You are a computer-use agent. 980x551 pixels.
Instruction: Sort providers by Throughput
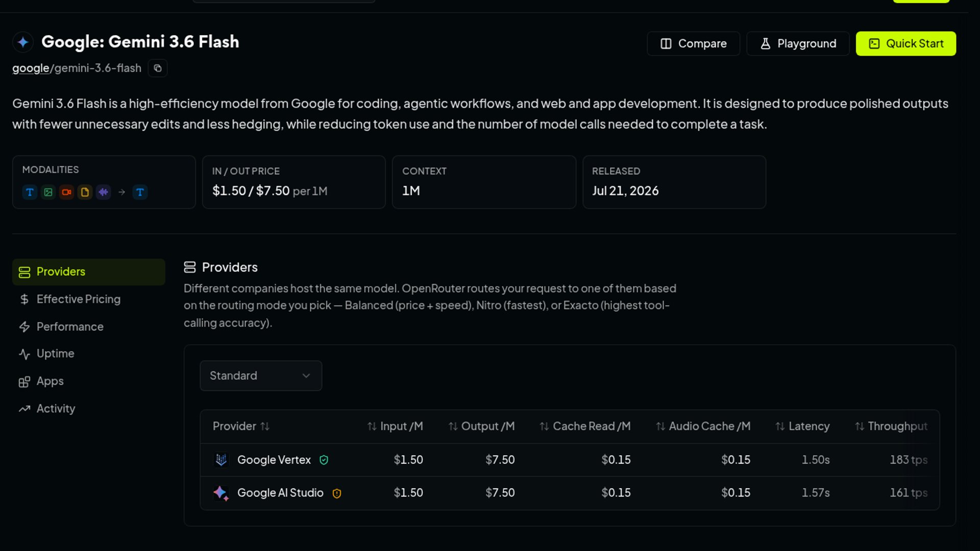[x=891, y=426]
